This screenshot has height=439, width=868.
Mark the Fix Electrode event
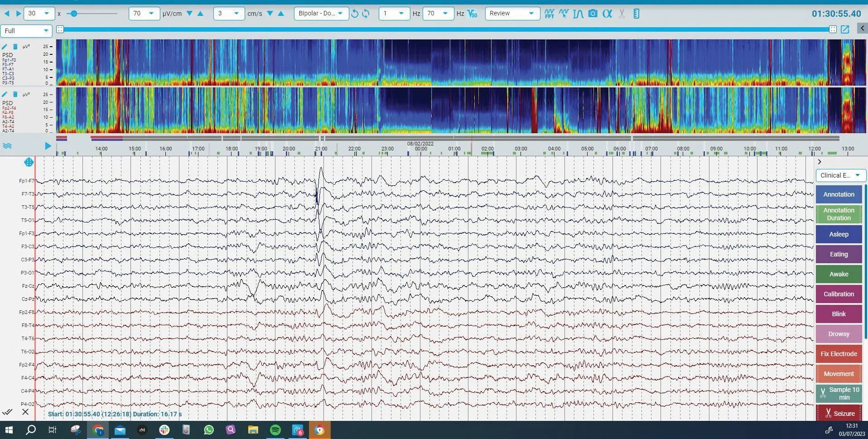coord(839,354)
